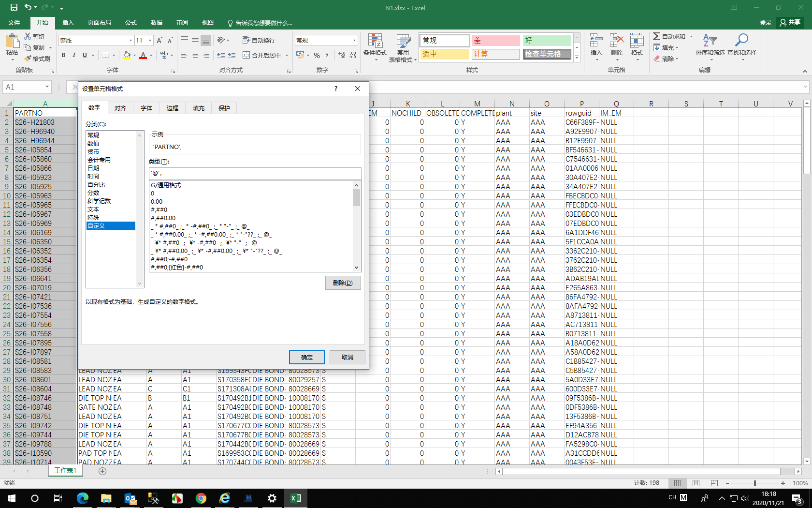This screenshot has height=508, width=812.
Task: Click the Increase Decimal icon
Action: 342,55
